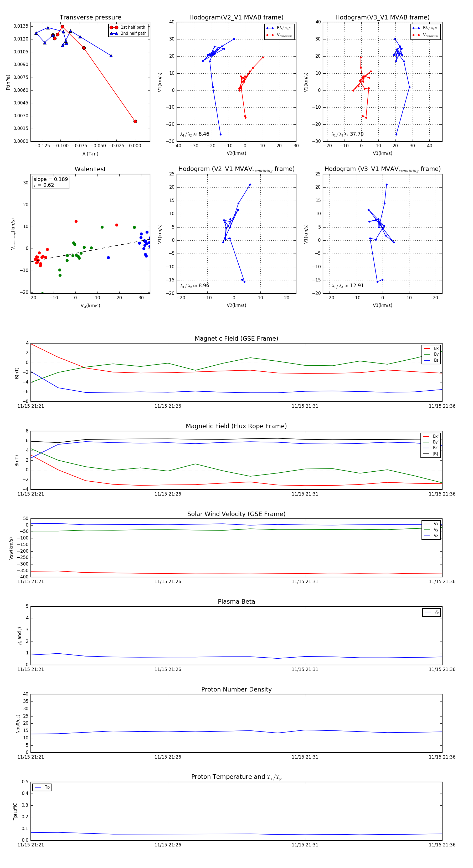Select the 'By' entry in GSE legend
The width and height of the screenshot is (473, 868).
click(431, 354)
